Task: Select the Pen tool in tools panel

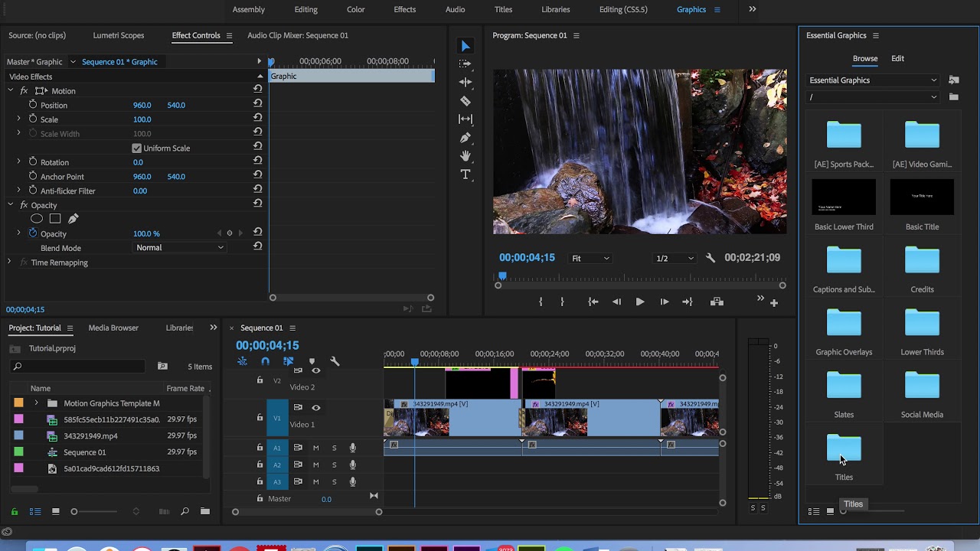Action: pos(465,138)
